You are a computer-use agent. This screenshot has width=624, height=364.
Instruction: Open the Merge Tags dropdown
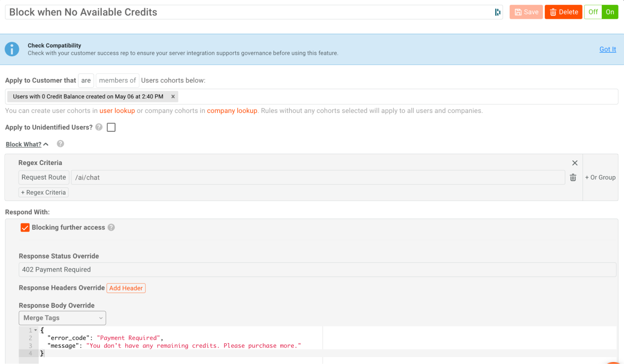click(62, 318)
